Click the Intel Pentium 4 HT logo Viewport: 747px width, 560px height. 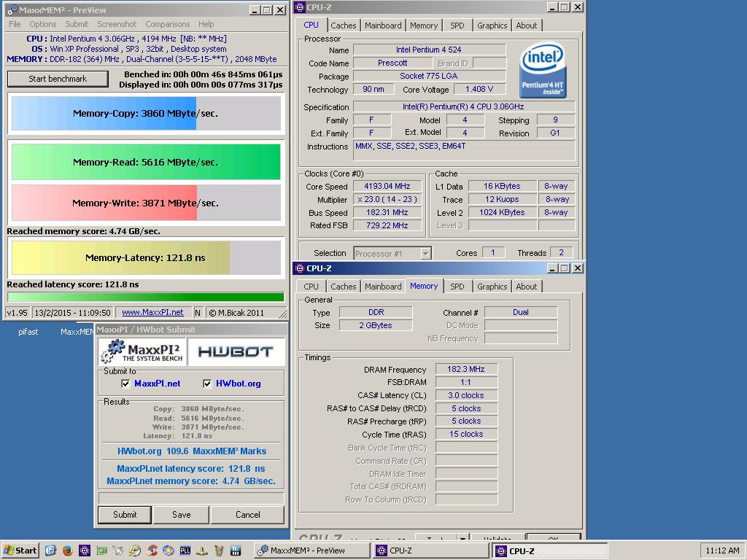click(543, 71)
